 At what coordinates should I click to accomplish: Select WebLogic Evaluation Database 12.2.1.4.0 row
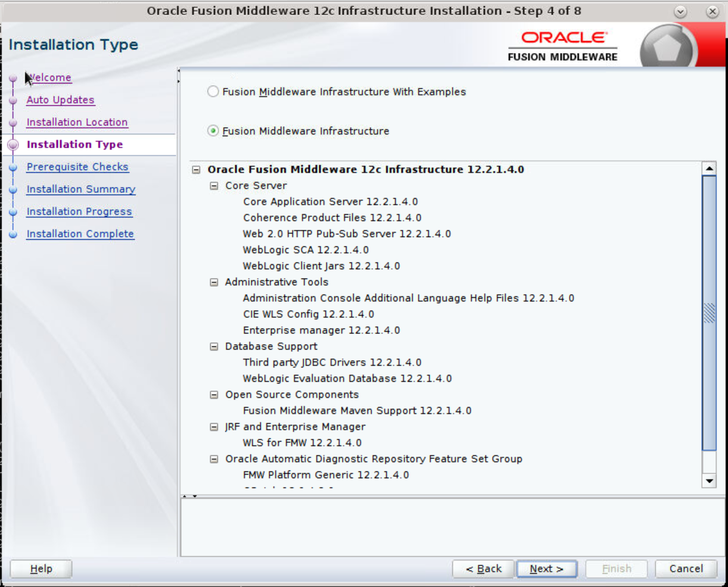point(347,379)
